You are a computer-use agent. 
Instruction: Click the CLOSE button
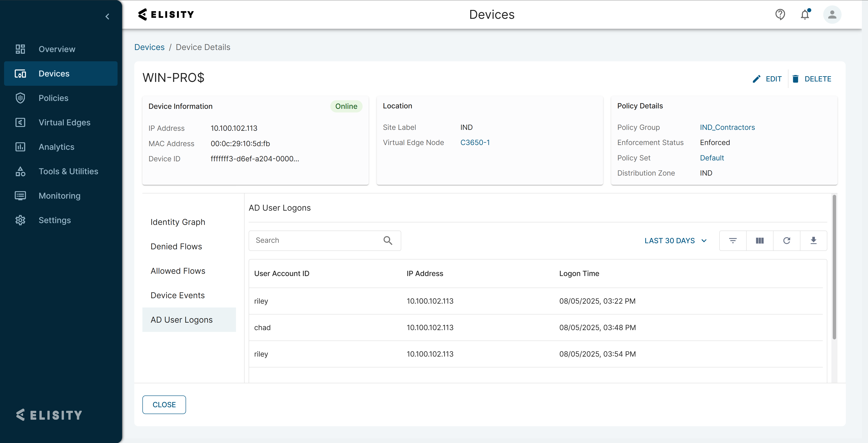tap(164, 405)
